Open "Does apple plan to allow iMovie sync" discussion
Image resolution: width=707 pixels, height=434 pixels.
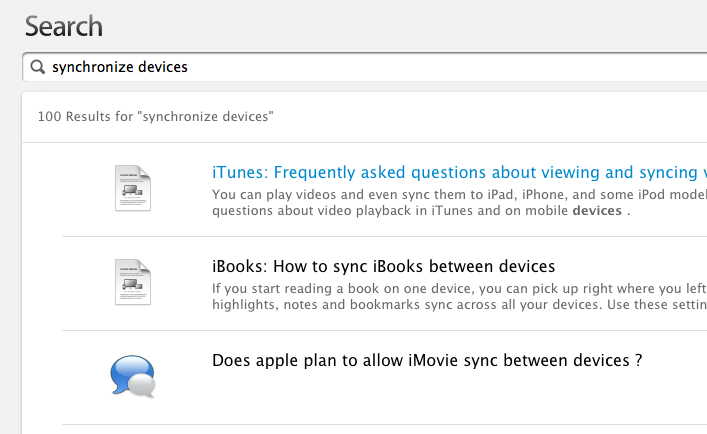click(x=427, y=361)
